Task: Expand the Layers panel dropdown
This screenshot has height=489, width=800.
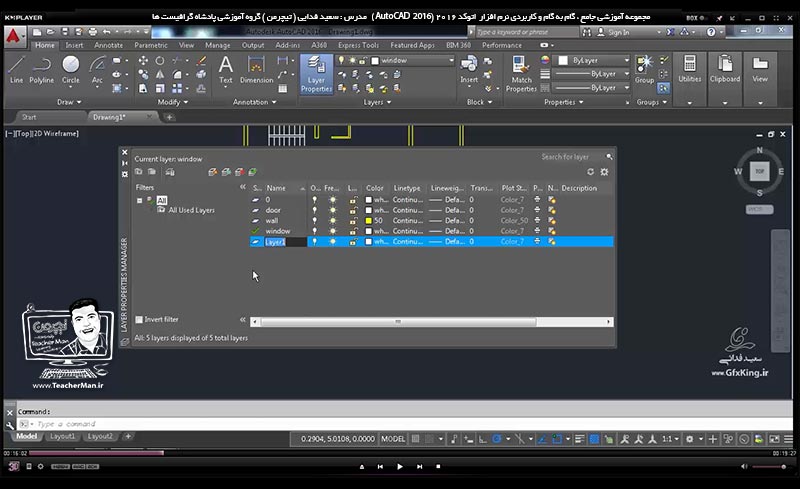Action: 378,102
